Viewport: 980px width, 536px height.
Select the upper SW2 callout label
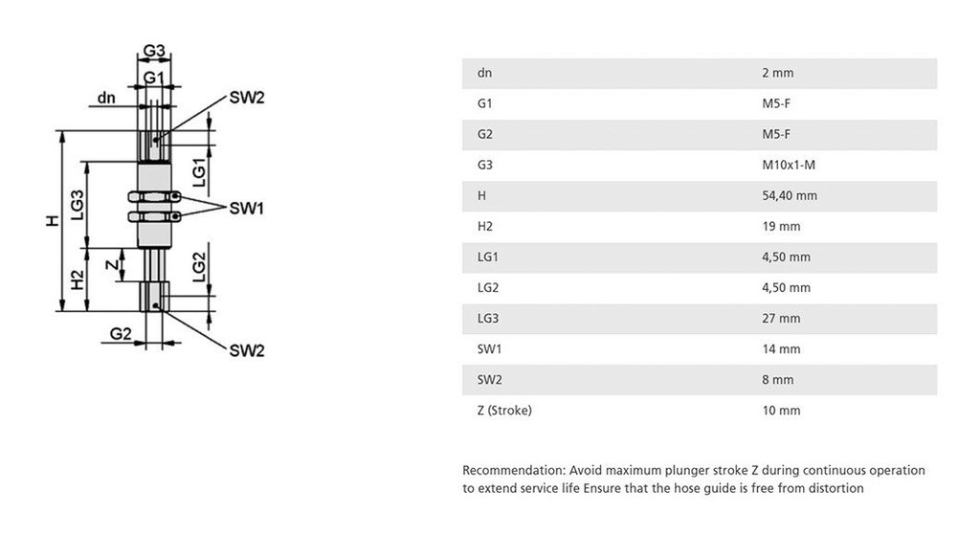coord(247,98)
